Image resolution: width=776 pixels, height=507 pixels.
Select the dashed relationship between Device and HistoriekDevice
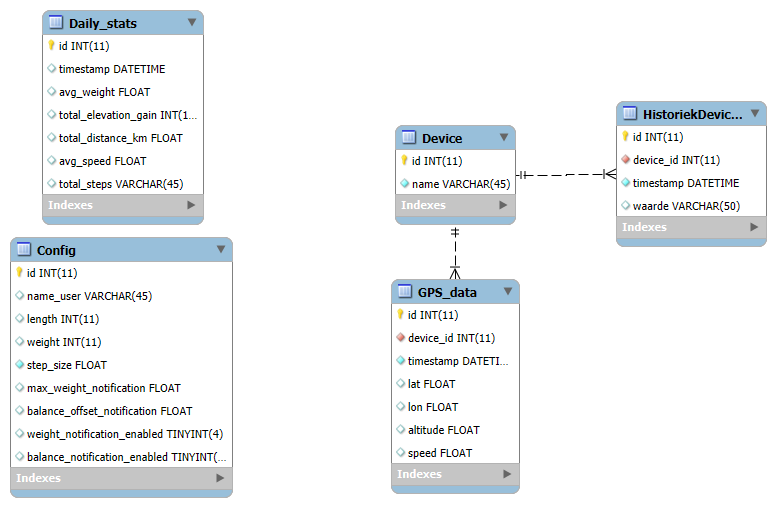coord(566,174)
